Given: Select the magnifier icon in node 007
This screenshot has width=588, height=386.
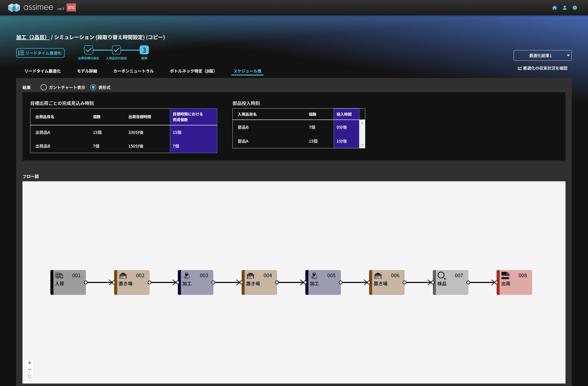Looking at the screenshot, I should pyautogui.click(x=441, y=275).
